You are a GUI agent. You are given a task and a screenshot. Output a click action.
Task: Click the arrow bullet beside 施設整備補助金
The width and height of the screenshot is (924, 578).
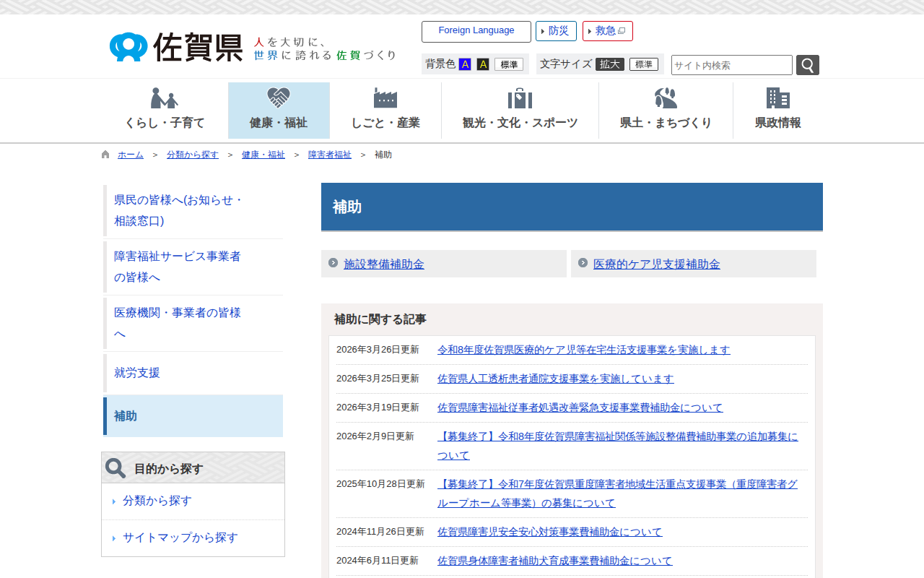(x=333, y=262)
